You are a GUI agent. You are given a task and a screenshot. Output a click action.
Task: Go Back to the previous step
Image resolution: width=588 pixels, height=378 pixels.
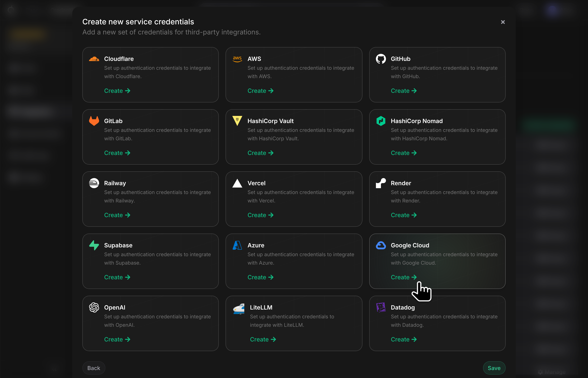click(x=94, y=368)
